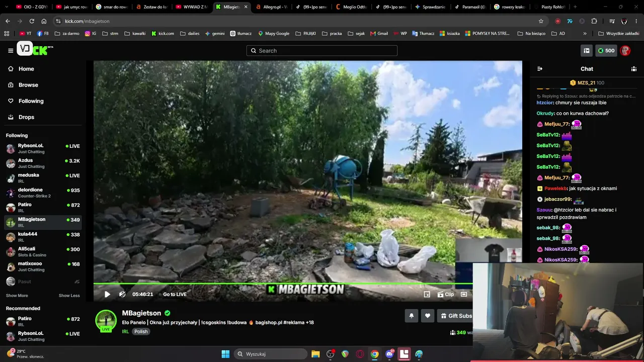Open the Kick hamburger sidebar menu
Image resolution: width=644 pixels, height=362 pixels.
pyautogui.click(x=11, y=50)
